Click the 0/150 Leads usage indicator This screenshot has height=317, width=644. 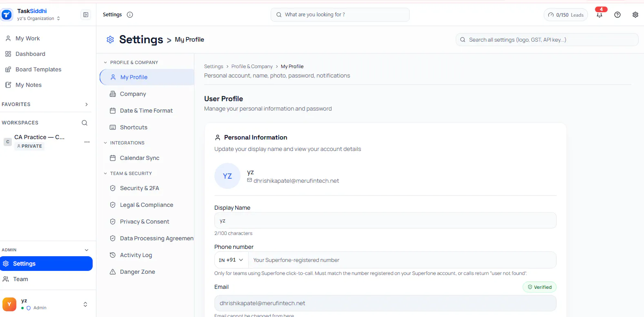[566, 15]
